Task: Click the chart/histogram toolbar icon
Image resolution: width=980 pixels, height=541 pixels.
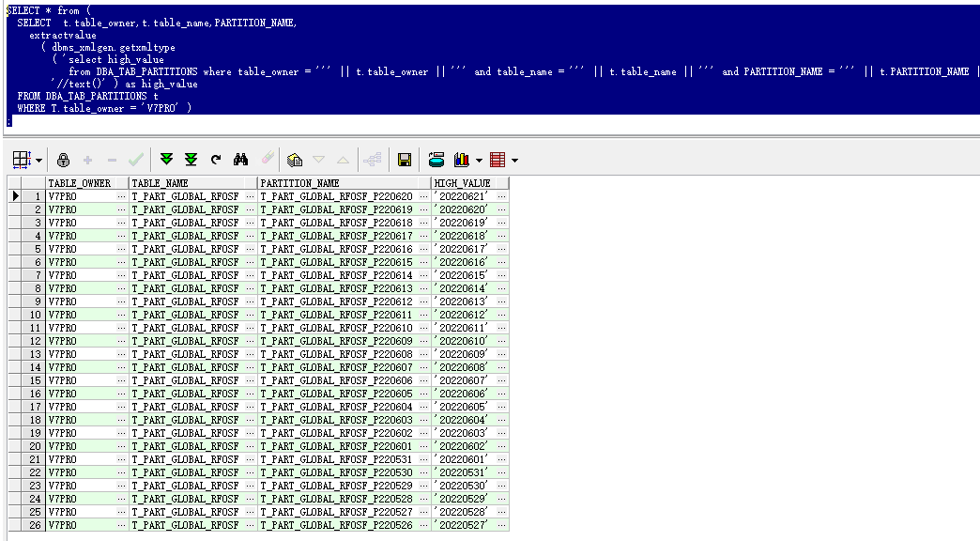Action: pos(461,159)
